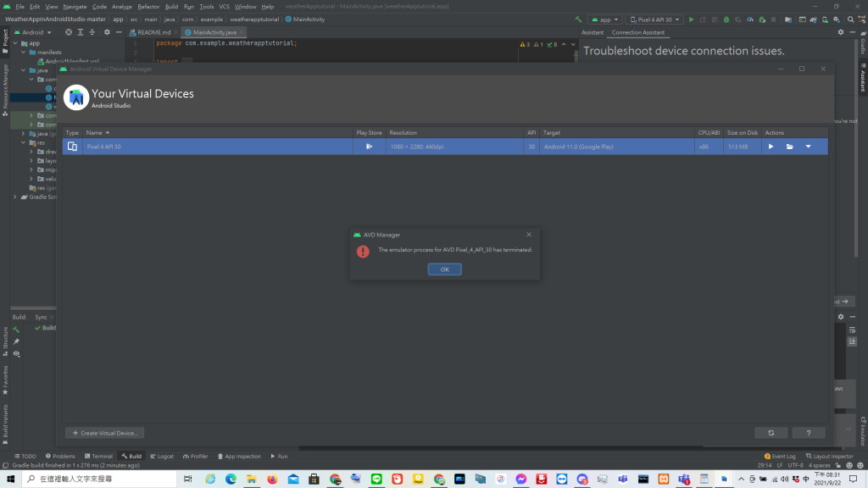Open more actions dropdown for Pixel 4 AVD
This screenshot has height=488, width=868.
808,147
